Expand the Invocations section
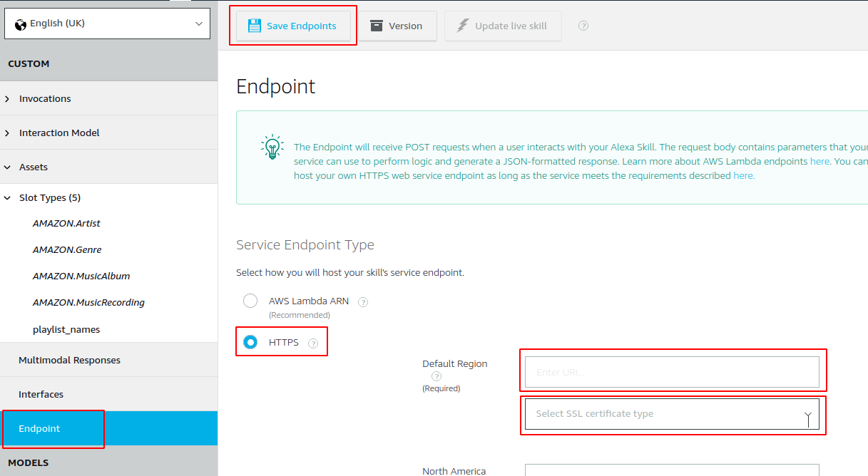The width and height of the screenshot is (868, 476). tap(45, 99)
